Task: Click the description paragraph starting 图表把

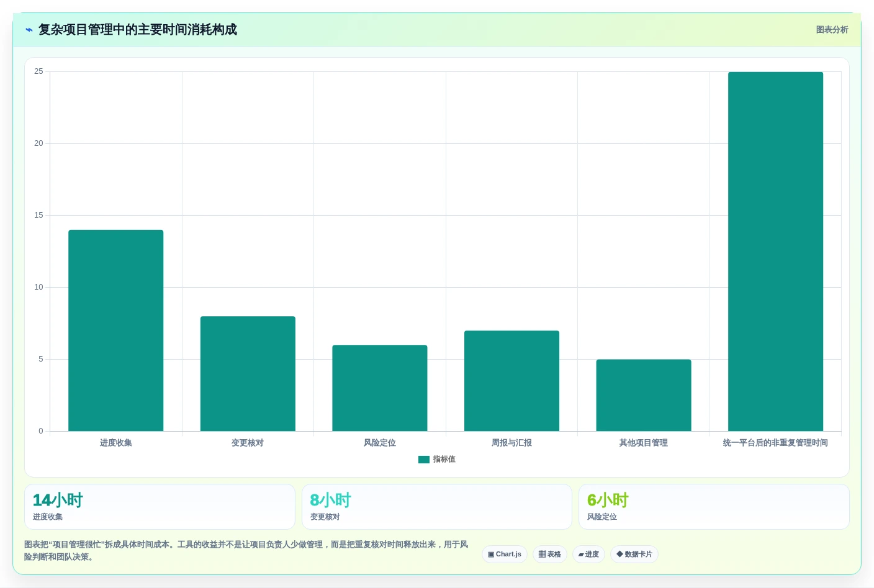Action: tap(246, 551)
